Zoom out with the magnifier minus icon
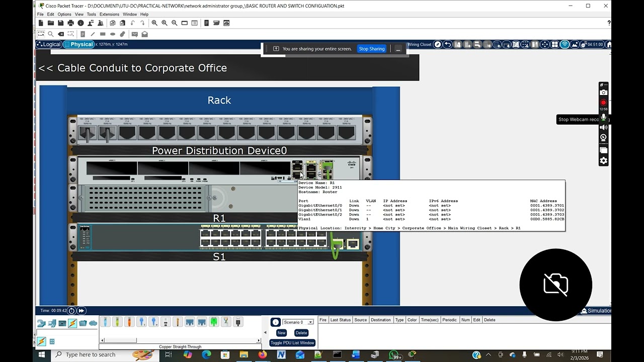Viewport: 644px width, 362px height. click(175, 23)
